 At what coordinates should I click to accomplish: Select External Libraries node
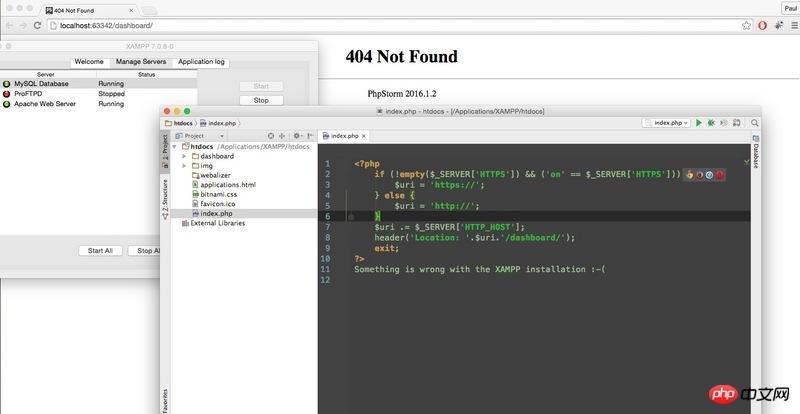click(x=213, y=223)
